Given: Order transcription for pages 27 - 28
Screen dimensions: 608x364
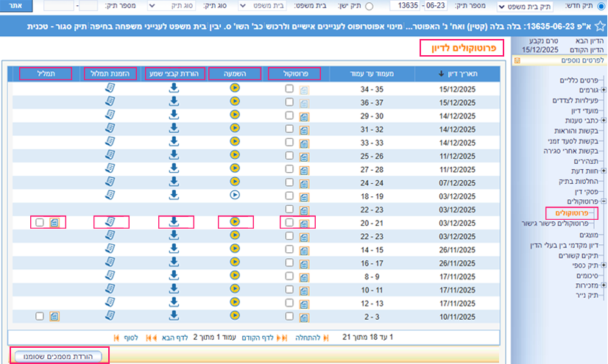Looking at the screenshot, I should pos(110,168).
